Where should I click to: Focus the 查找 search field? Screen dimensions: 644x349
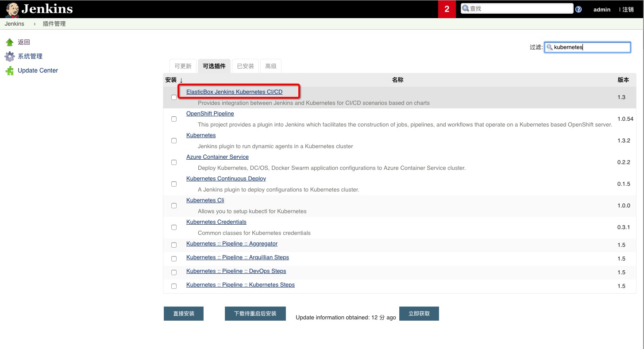[x=517, y=8]
